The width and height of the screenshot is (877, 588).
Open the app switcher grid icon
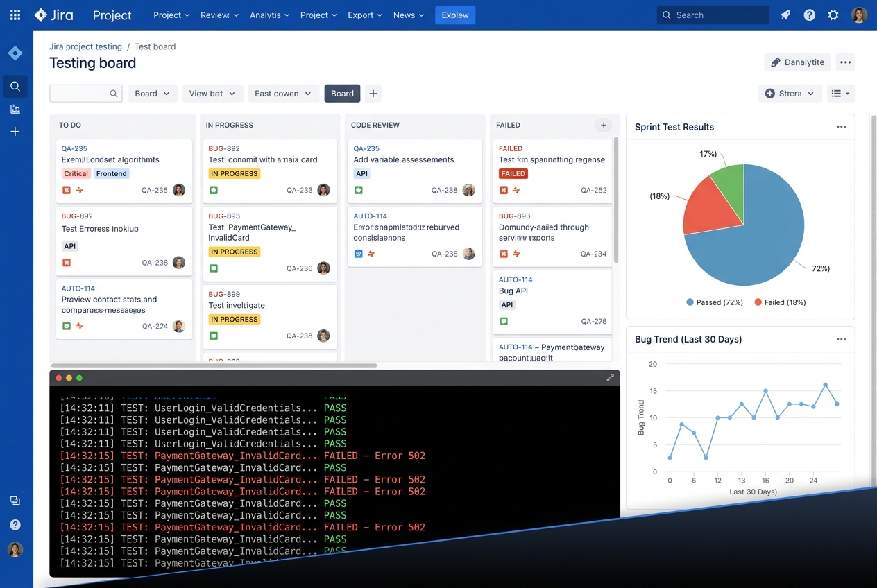[15, 15]
